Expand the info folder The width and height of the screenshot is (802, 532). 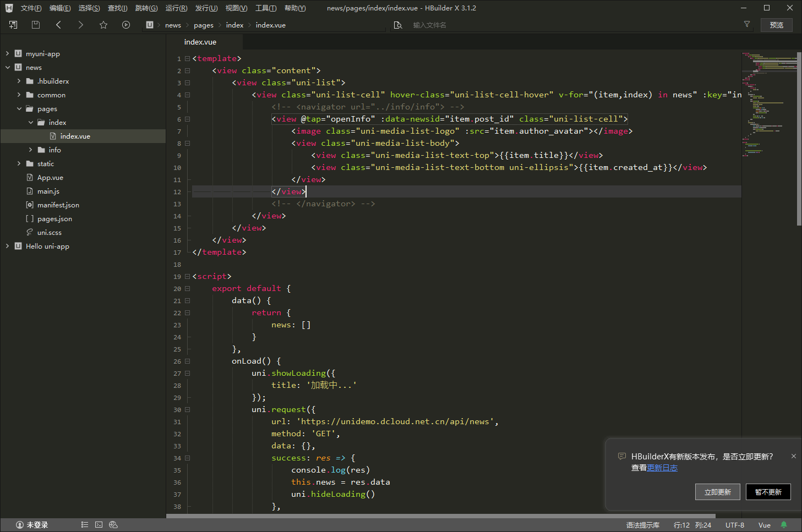[30, 150]
